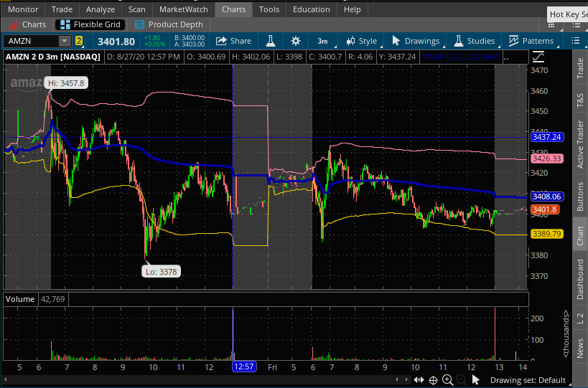Switch to the Flexible Grid sub-tab

click(90, 24)
